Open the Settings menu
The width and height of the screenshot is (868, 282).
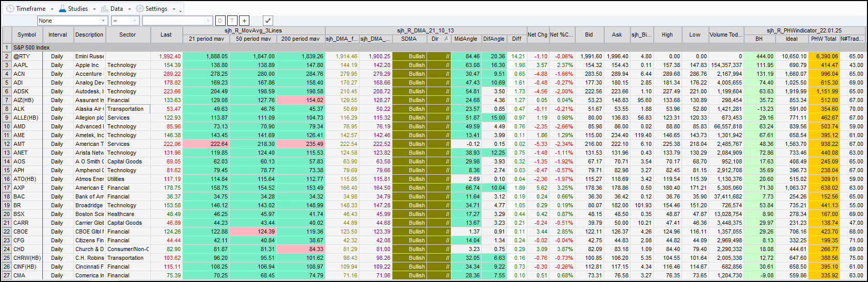(152, 9)
